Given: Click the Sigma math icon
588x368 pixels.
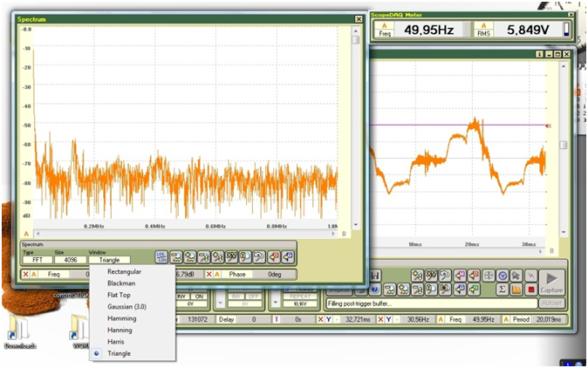Looking at the screenshot, I should (503, 290).
